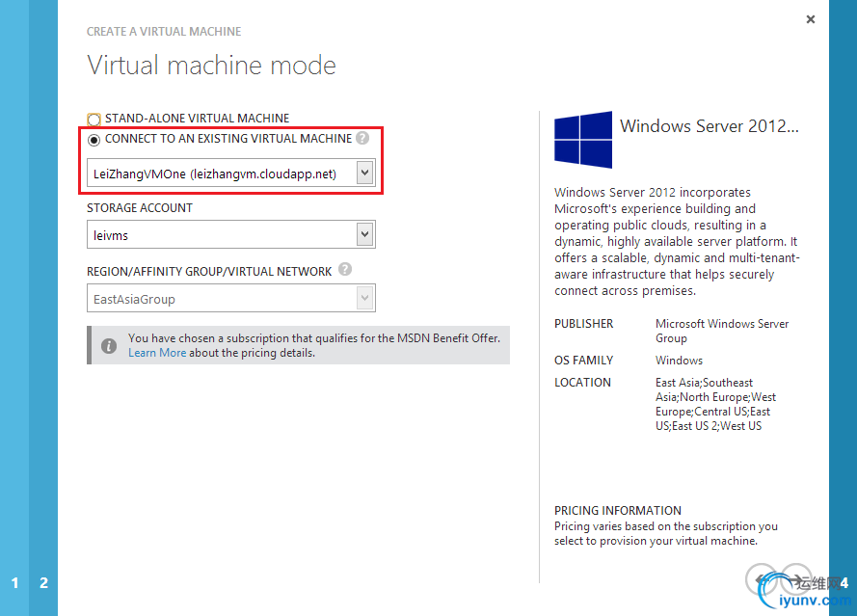The image size is (857, 616).
Task: Click the Learn More pricing link
Action: pyautogui.click(x=157, y=353)
